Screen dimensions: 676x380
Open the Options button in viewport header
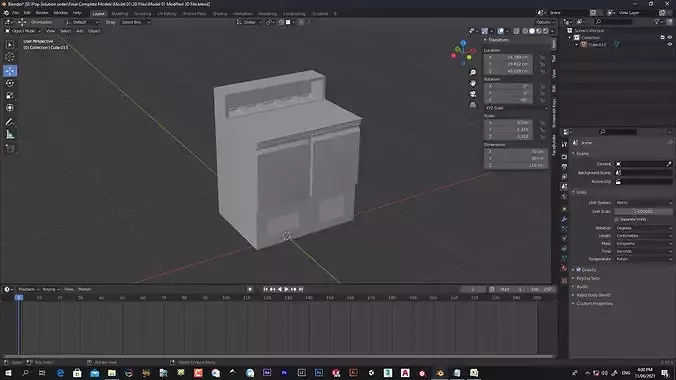coord(545,22)
